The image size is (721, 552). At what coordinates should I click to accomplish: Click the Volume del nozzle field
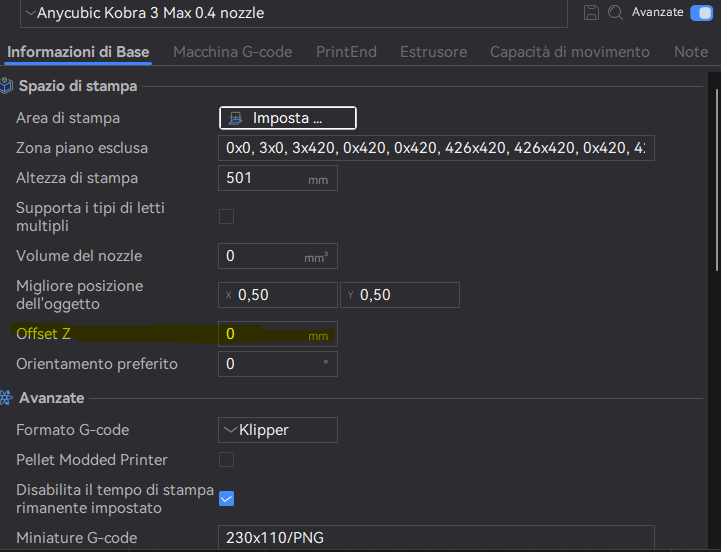pos(278,256)
